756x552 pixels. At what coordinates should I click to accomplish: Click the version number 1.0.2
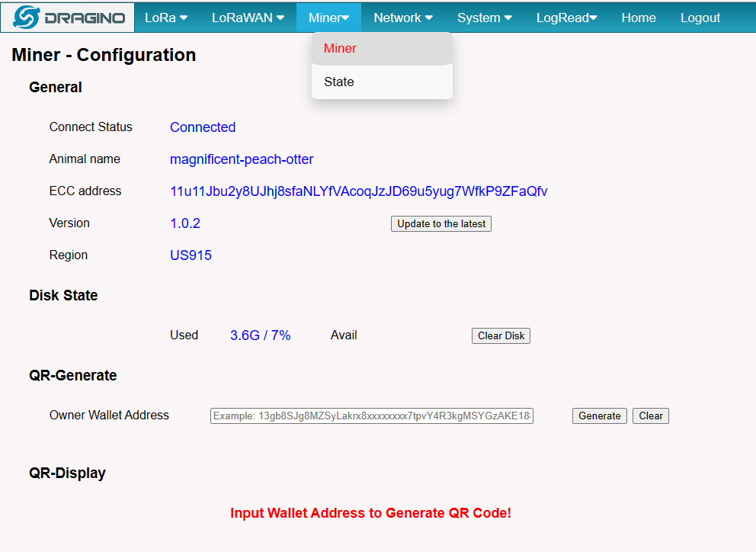185,223
